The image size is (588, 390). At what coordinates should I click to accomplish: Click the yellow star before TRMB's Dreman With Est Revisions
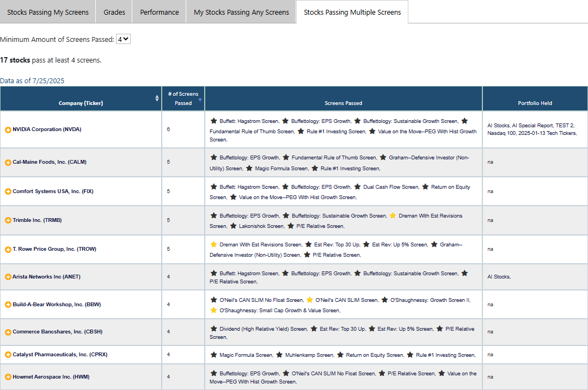(x=393, y=215)
